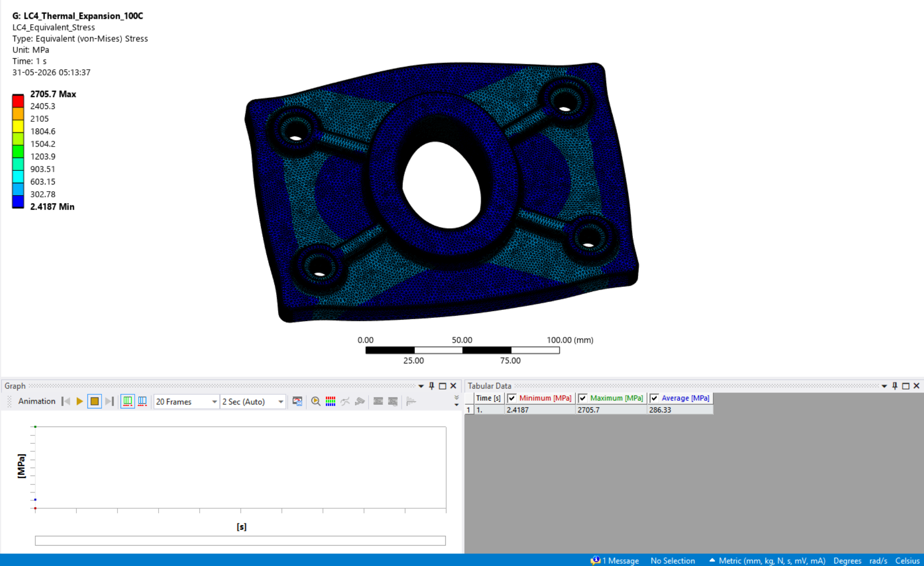Click the second keyframe strip icon
924x566 pixels.
click(393, 401)
